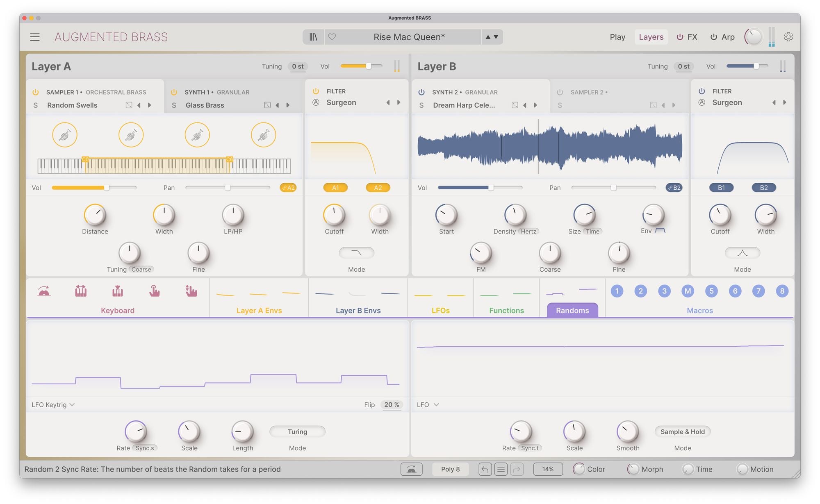This screenshot has width=820, height=504.
Task: Open the edit history list icon
Action: coord(501,469)
